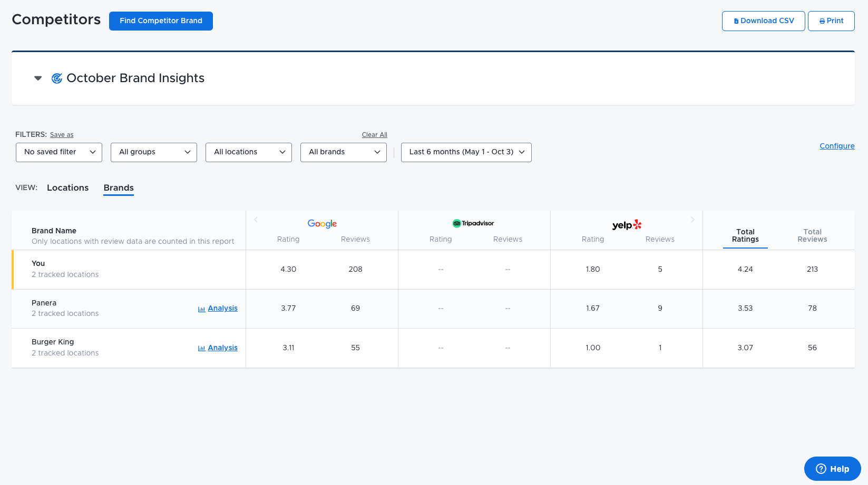Click Panera Yelp rating 1.67
The height and width of the screenshot is (485, 868).
point(593,308)
